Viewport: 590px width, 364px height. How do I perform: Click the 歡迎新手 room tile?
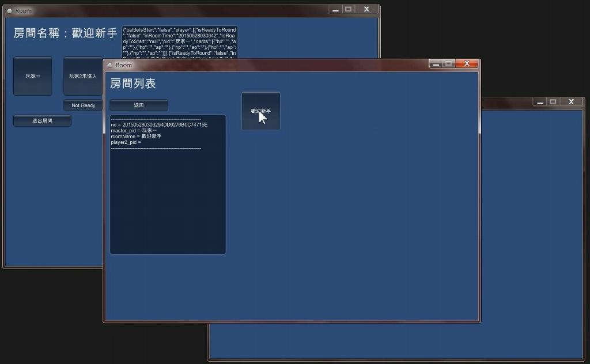(x=260, y=111)
